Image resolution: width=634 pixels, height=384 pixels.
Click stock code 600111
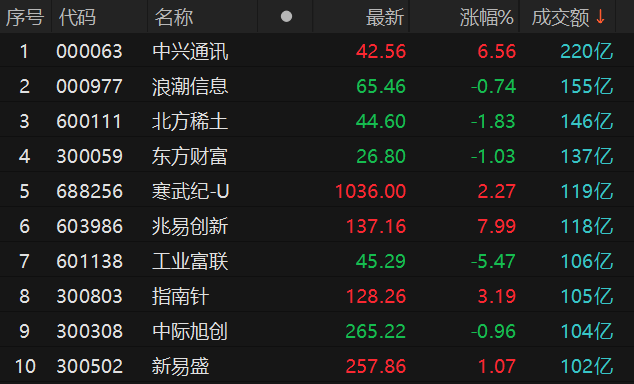pyautogui.click(x=89, y=122)
